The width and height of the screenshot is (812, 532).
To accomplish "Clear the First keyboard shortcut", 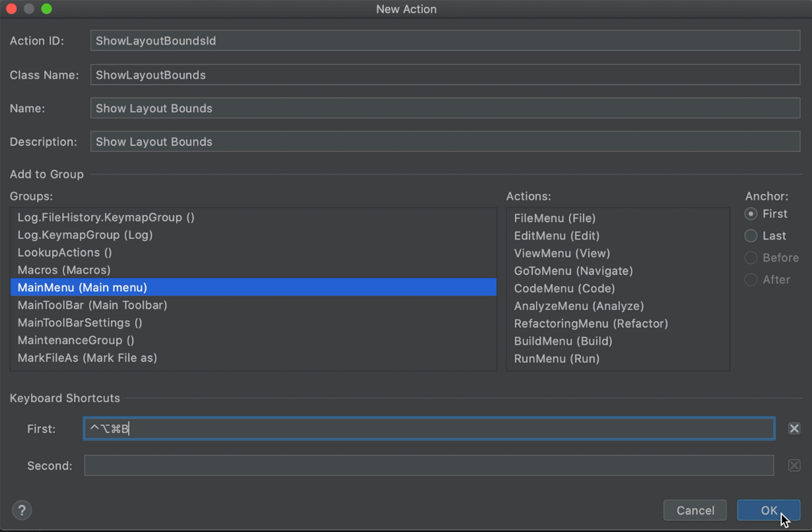I will click(x=794, y=428).
